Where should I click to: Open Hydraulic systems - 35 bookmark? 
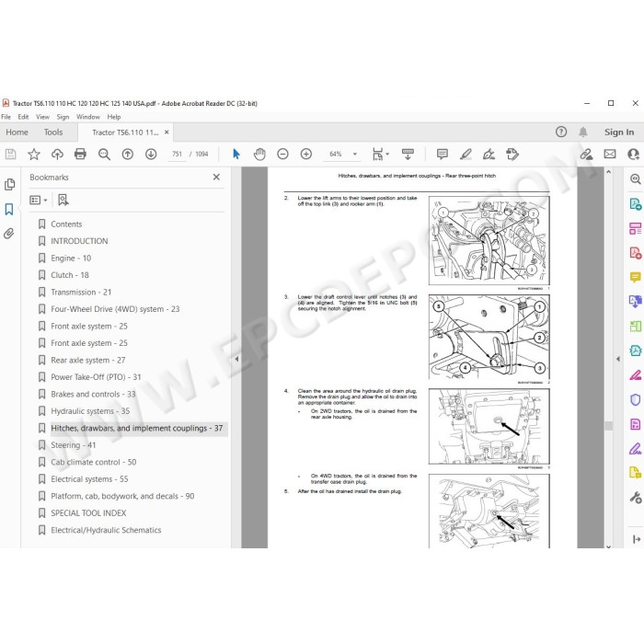click(x=90, y=411)
